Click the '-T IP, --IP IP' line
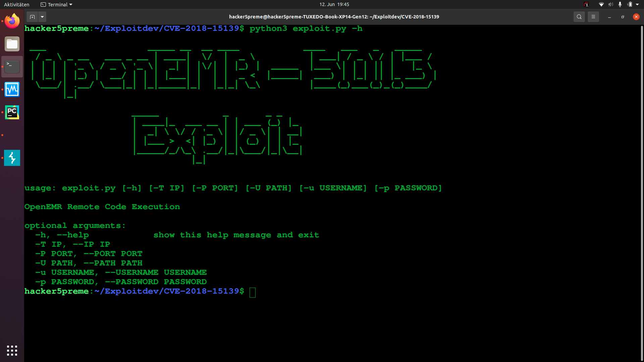Viewport: 644px width, 362px height. pyautogui.click(x=73, y=244)
